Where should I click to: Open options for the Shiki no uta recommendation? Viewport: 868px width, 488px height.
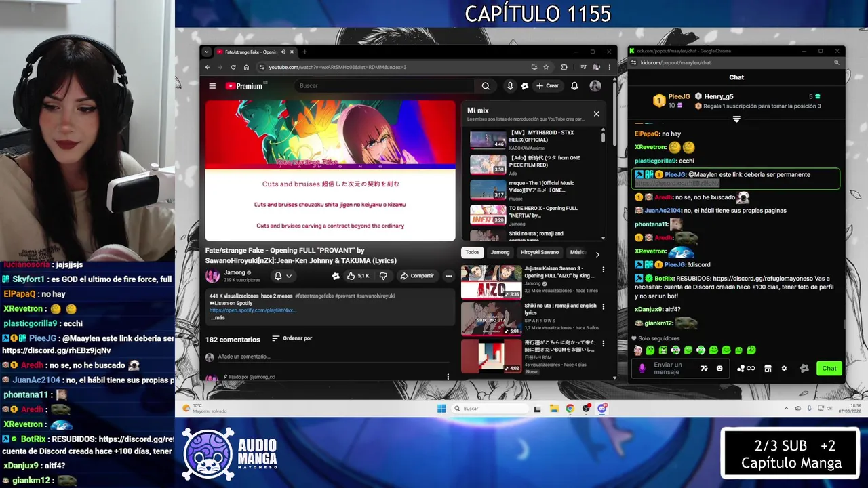pyautogui.click(x=603, y=306)
